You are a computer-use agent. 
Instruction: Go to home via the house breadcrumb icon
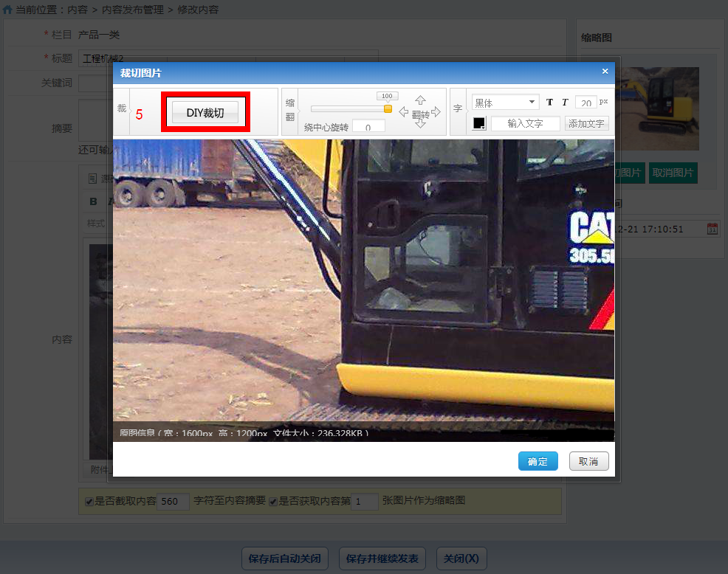click(x=7, y=10)
